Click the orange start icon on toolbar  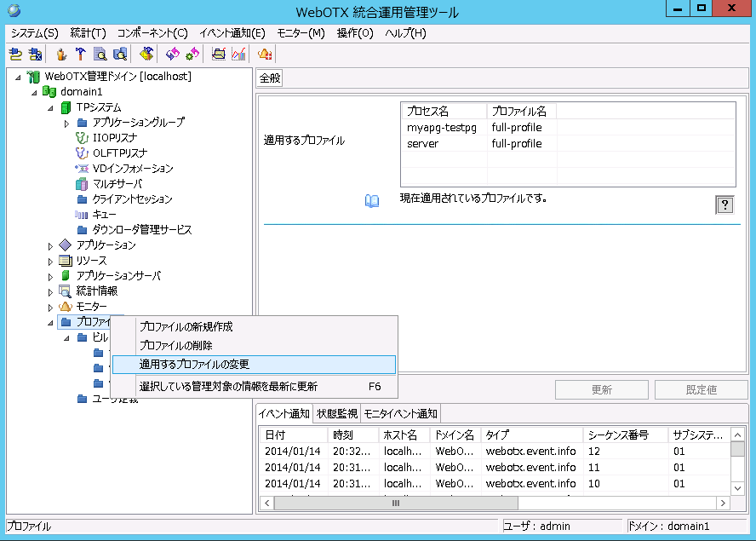[x=60, y=53]
